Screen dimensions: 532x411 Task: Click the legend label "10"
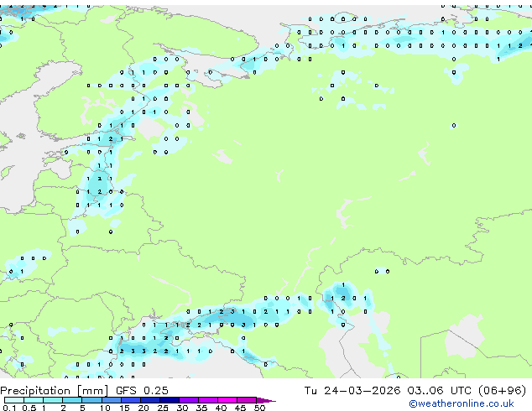[105, 408]
